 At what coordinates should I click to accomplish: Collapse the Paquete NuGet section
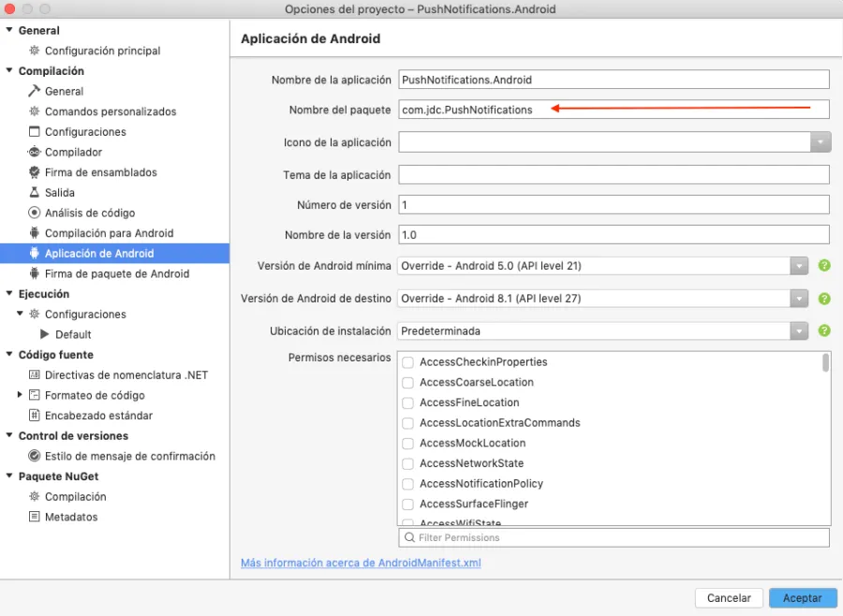click(x=9, y=476)
